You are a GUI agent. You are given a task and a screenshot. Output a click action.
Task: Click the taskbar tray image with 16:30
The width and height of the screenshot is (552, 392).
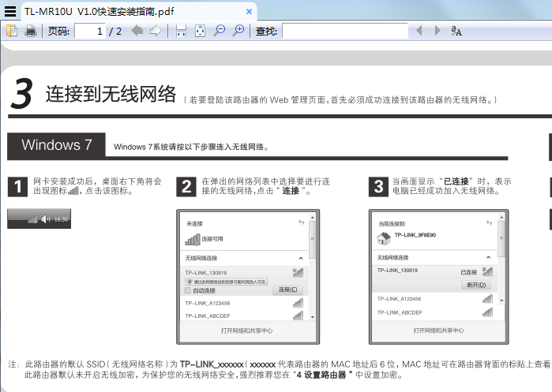tap(39, 218)
